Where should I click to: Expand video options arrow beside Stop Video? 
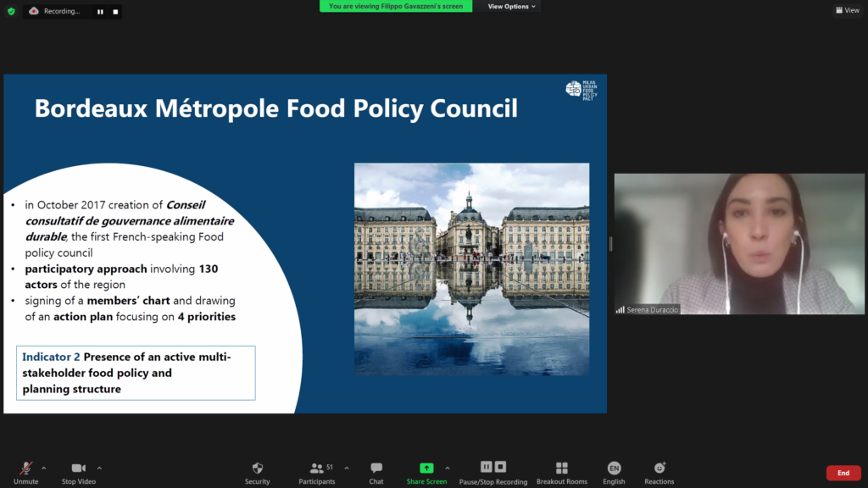(99, 468)
